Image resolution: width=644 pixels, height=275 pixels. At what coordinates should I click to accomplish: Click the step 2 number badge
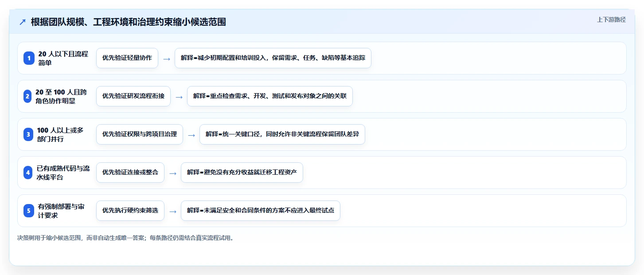[x=27, y=96]
